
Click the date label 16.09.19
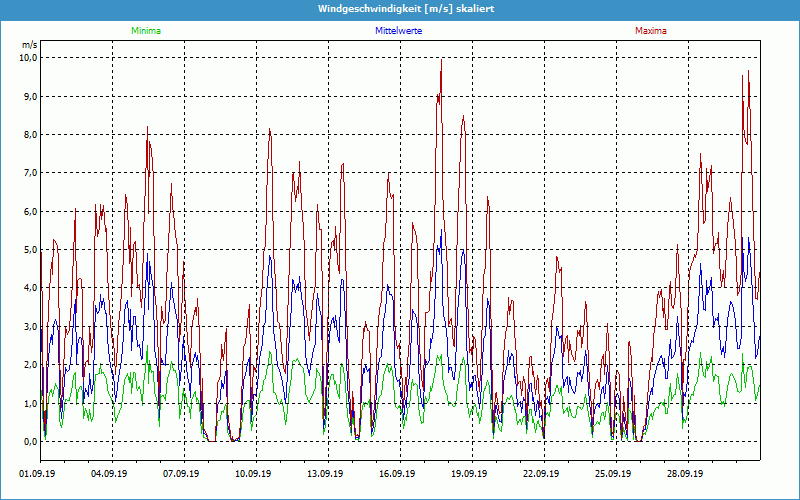pyautogui.click(x=397, y=473)
